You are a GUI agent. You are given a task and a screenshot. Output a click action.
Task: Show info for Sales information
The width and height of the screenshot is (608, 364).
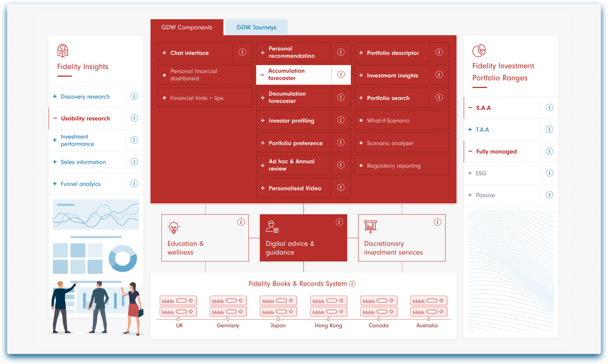coord(134,162)
